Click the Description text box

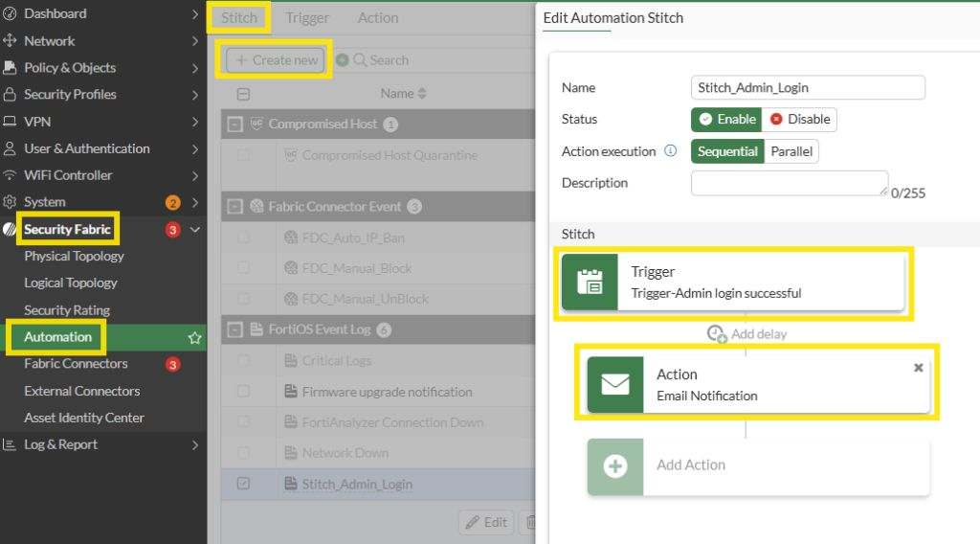click(x=790, y=183)
